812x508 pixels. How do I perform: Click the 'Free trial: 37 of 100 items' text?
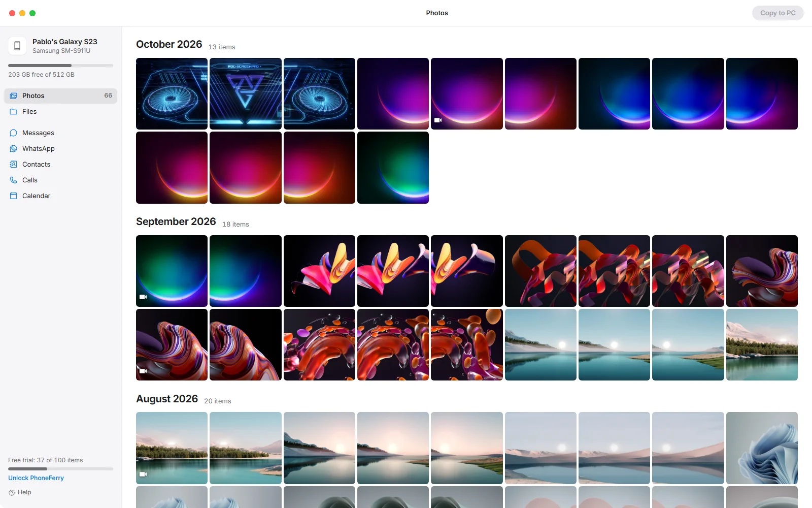tap(46, 460)
